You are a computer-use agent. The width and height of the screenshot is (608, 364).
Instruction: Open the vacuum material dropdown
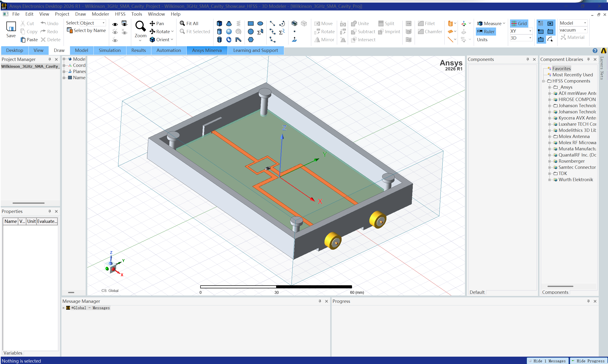[x=573, y=30]
